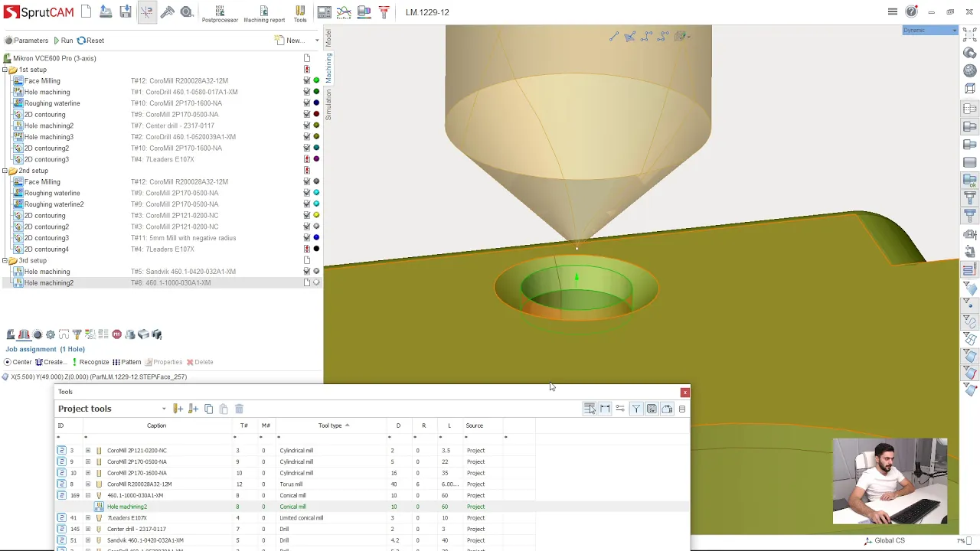Run the toolpath calculation
The height and width of the screenshot is (551, 980).
point(63,41)
